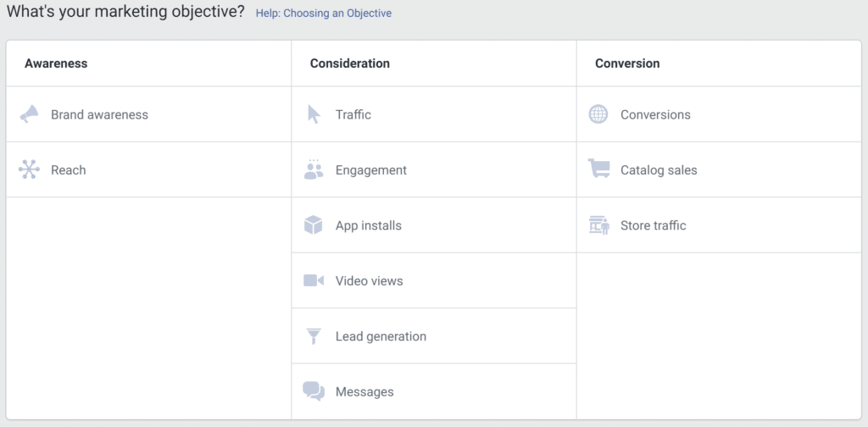
Task: Select the Consideration column header
Action: click(350, 64)
